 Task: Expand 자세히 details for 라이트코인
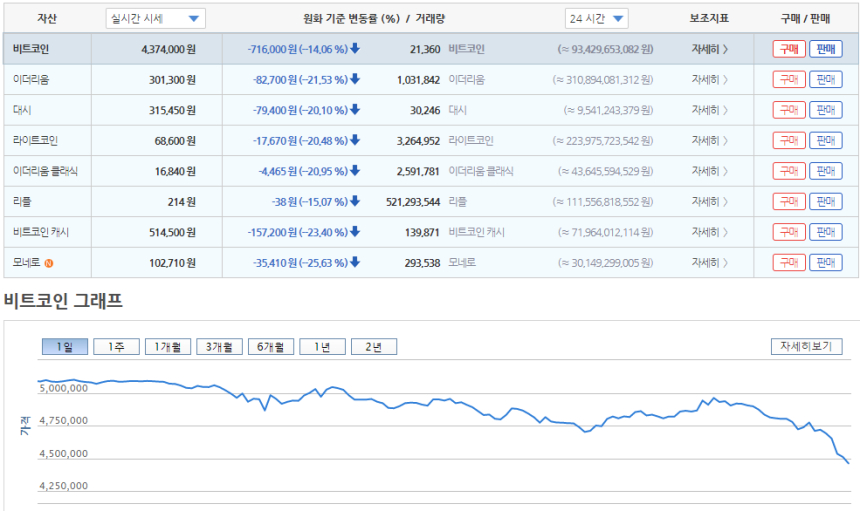(709, 141)
